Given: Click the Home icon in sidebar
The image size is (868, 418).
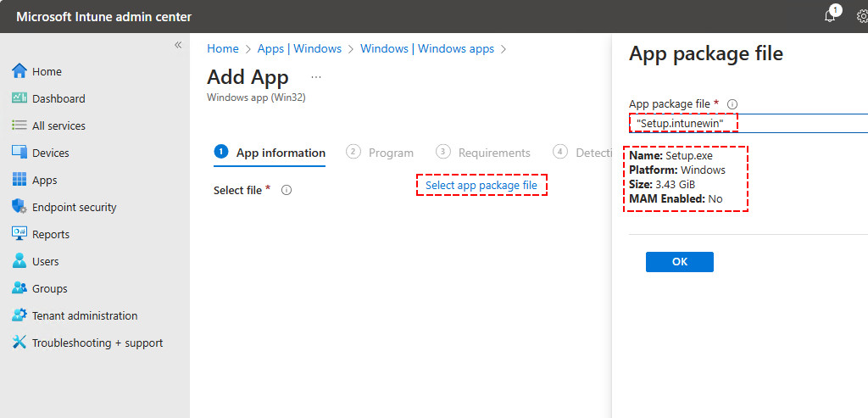Looking at the screenshot, I should point(19,71).
